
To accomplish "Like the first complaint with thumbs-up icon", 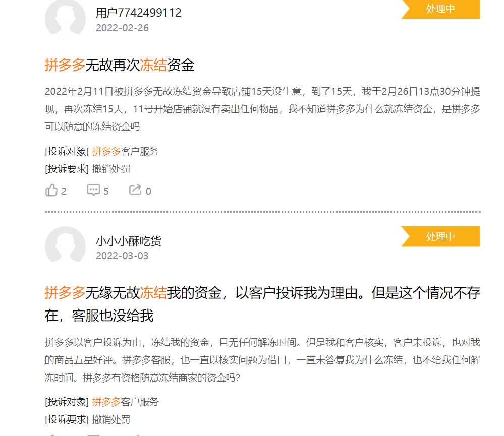I will coord(51,191).
